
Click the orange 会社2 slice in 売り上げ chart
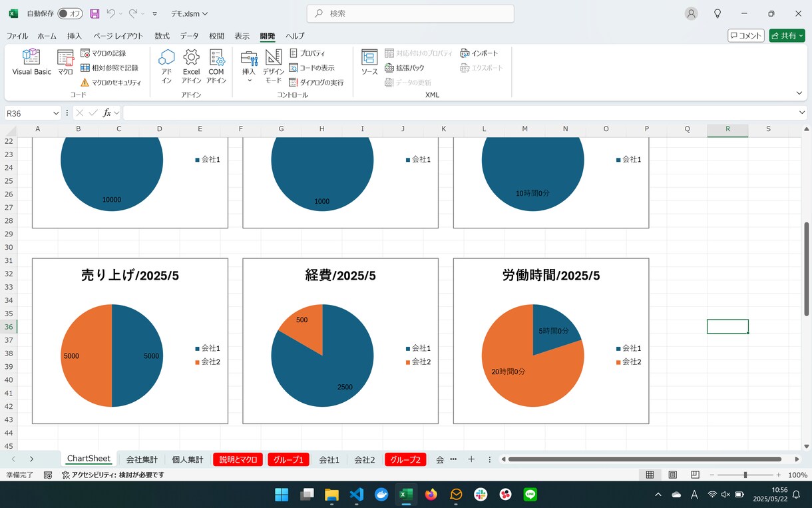[87, 356]
